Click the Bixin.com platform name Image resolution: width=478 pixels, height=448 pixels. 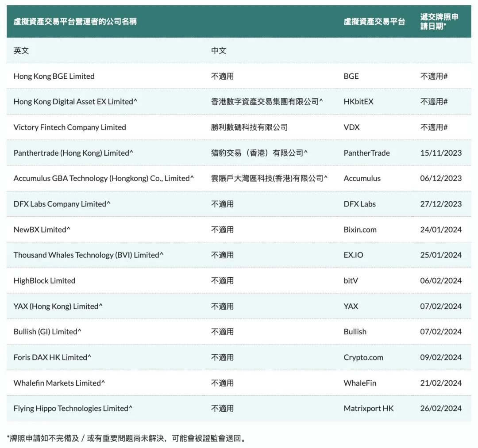pos(360,230)
